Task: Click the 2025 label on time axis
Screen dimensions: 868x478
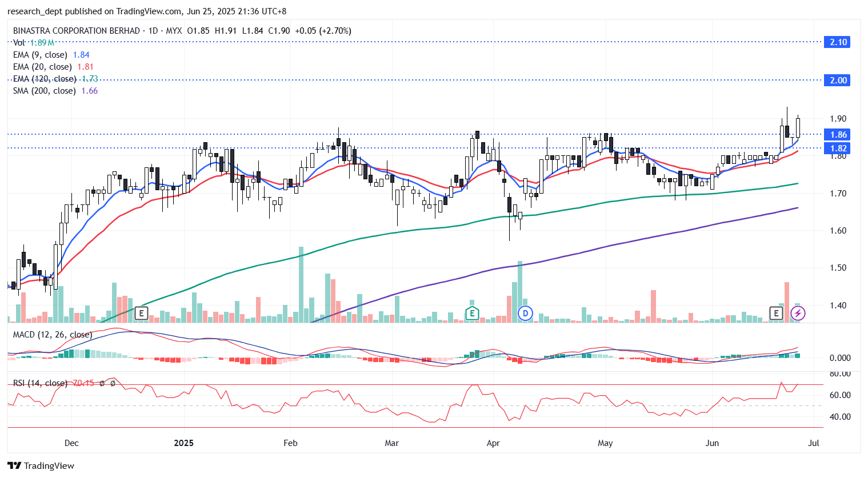Action: click(184, 443)
